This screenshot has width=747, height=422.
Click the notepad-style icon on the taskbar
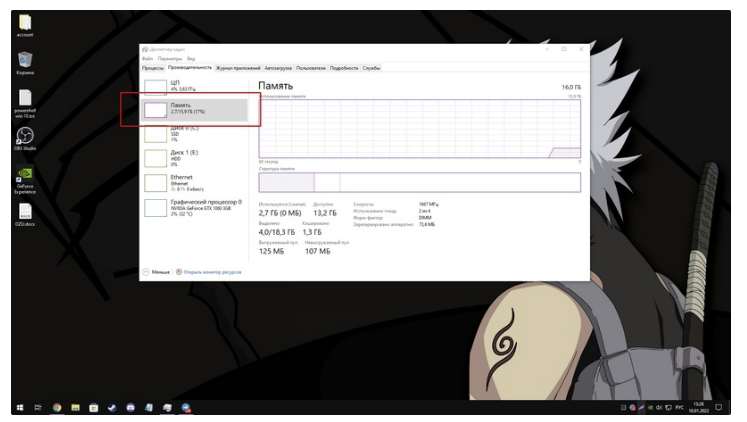point(149,408)
